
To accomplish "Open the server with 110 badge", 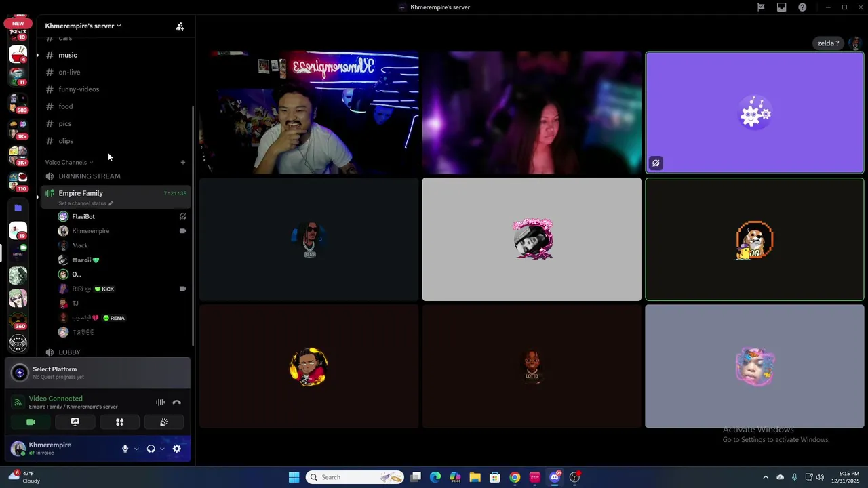I will point(18,182).
